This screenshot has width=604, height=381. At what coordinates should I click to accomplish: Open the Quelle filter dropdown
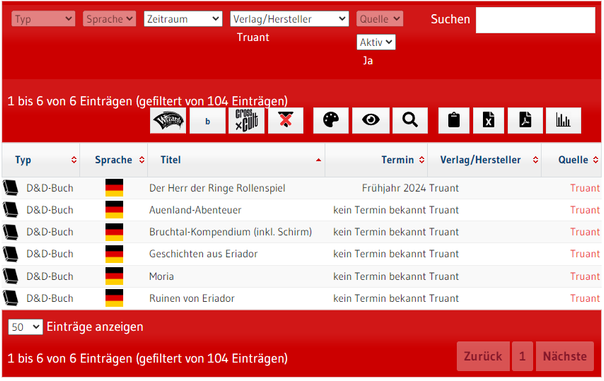(x=380, y=18)
